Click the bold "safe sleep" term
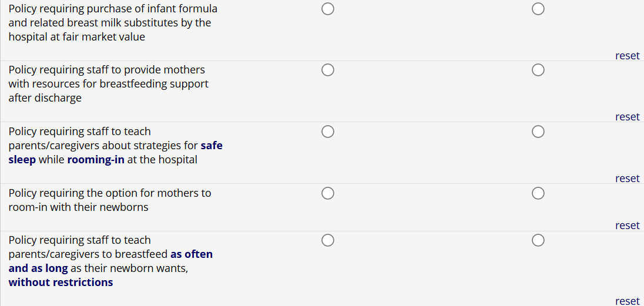The width and height of the screenshot is (644, 306). click(x=212, y=146)
